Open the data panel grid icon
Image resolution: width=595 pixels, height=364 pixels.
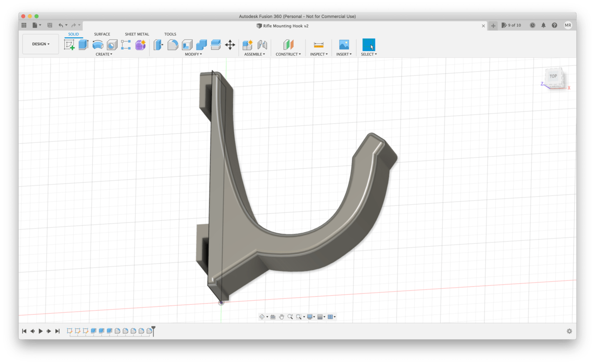coord(24,26)
